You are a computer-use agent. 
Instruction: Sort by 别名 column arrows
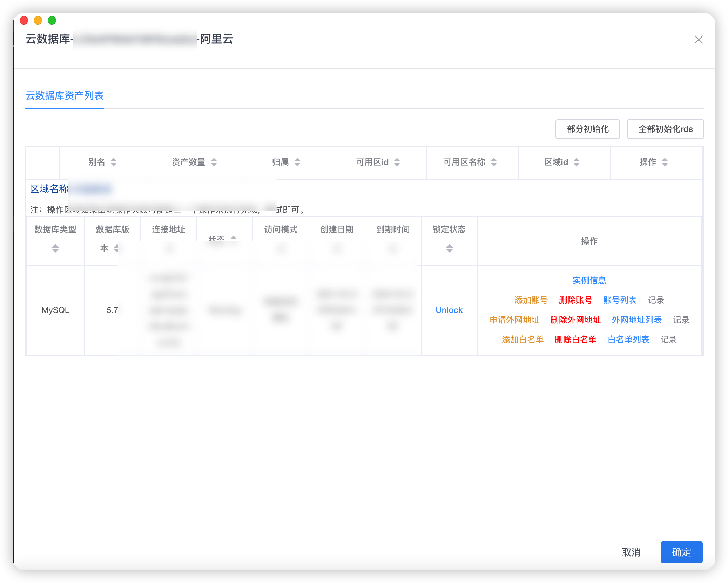pos(113,162)
